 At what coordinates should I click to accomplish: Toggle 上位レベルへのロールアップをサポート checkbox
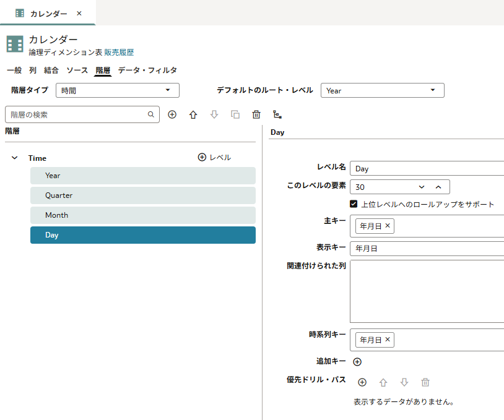[x=354, y=204]
